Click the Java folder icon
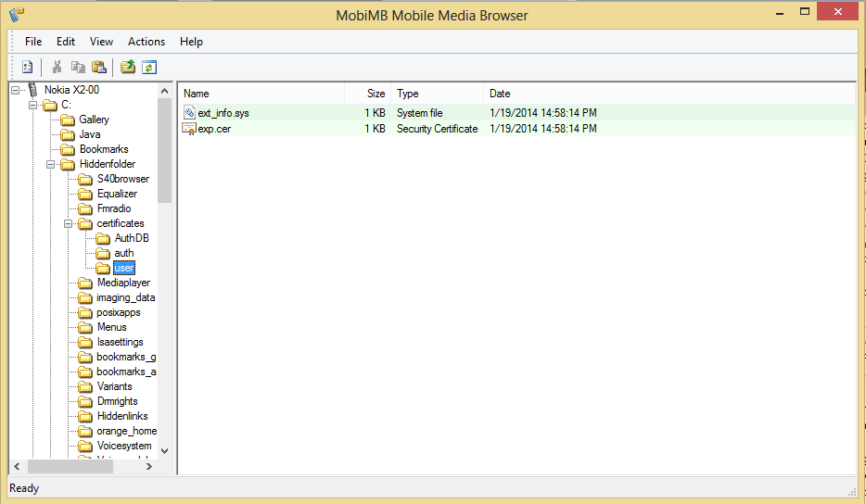The image size is (866, 504). tap(68, 134)
